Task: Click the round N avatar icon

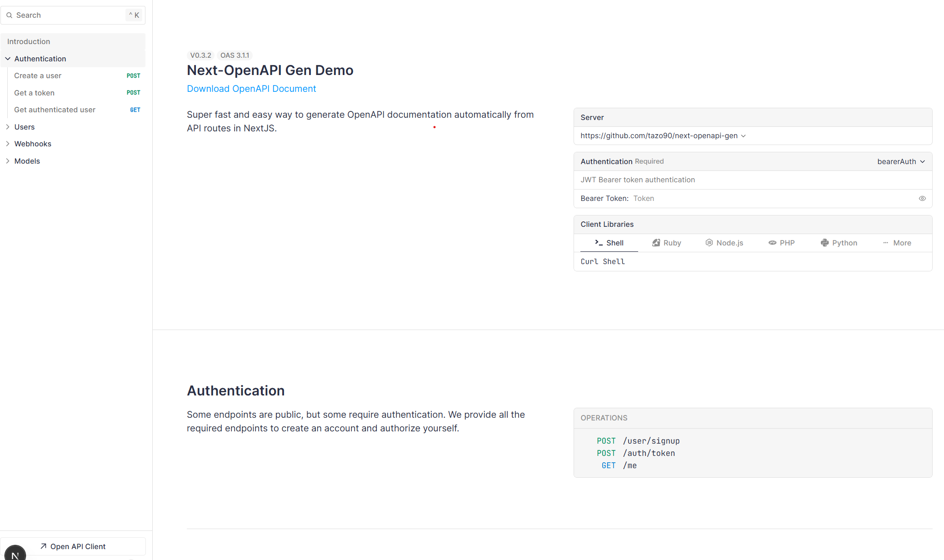Action: click(15, 554)
